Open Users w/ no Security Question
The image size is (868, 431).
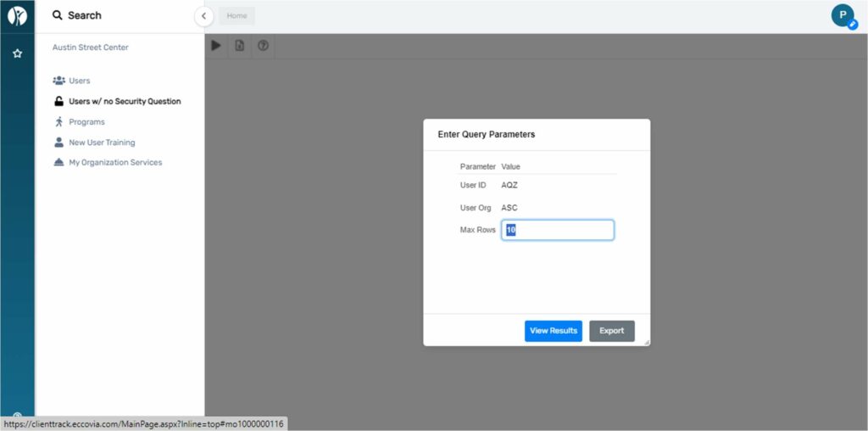(x=125, y=101)
